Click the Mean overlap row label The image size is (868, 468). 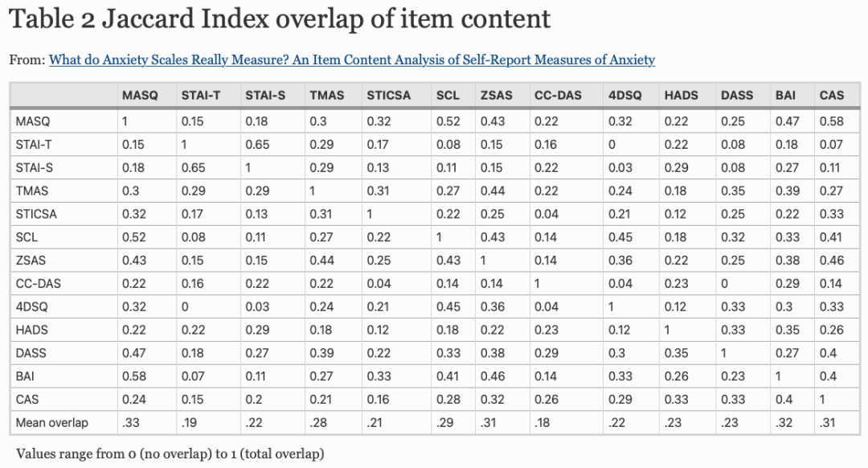(51, 423)
